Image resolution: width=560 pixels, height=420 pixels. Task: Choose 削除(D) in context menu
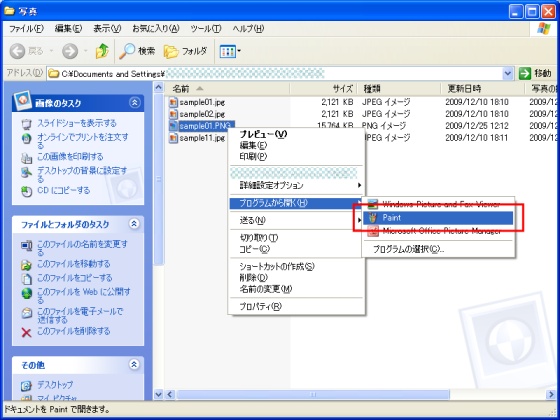click(x=296, y=278)
